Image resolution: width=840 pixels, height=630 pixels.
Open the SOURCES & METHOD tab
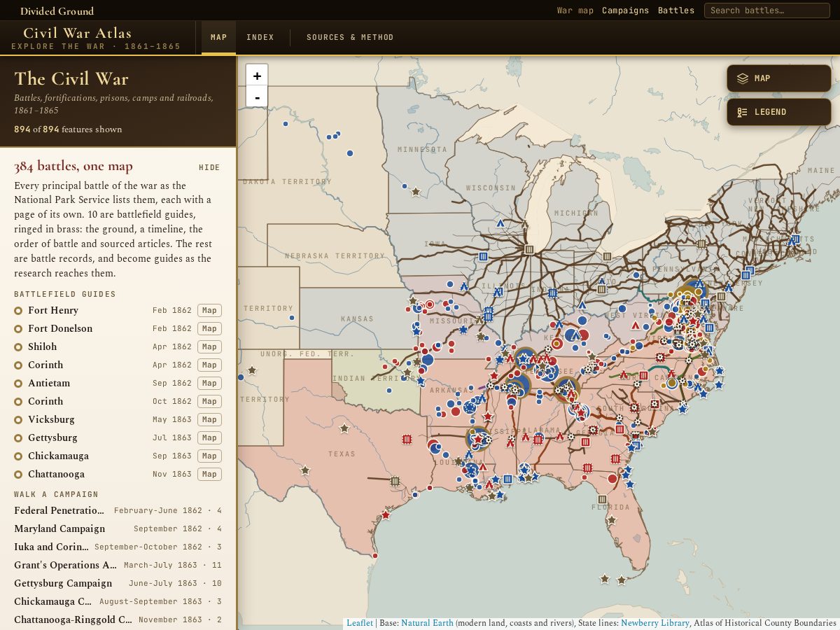[350, 37]
